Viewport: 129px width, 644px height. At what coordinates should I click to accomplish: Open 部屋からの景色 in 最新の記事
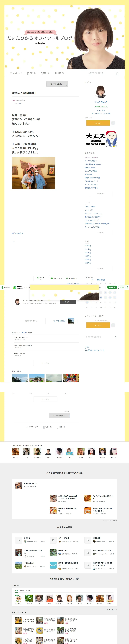90,168
